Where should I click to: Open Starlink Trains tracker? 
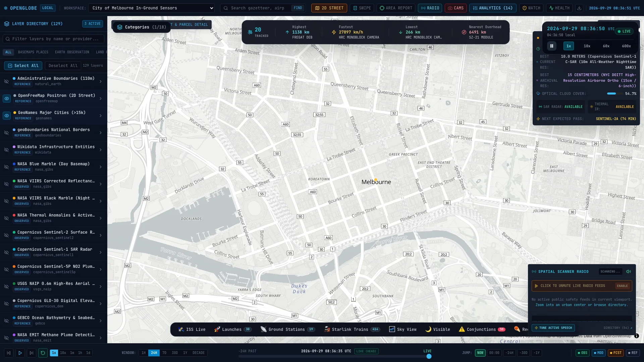[x=352, y=329]
